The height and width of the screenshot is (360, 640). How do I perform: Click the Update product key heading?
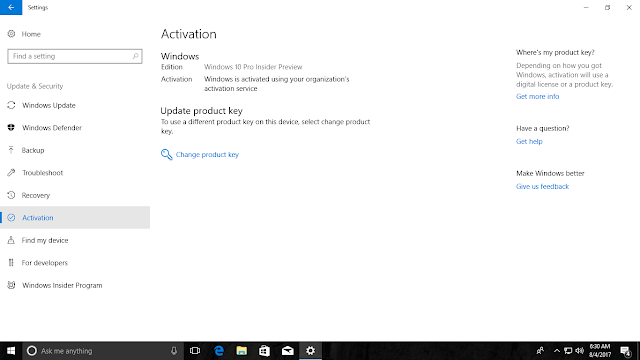click(x=202, y=111)
